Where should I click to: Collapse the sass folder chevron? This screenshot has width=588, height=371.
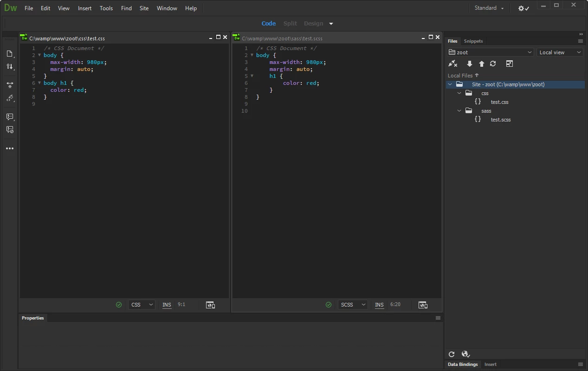click(459, 111)
